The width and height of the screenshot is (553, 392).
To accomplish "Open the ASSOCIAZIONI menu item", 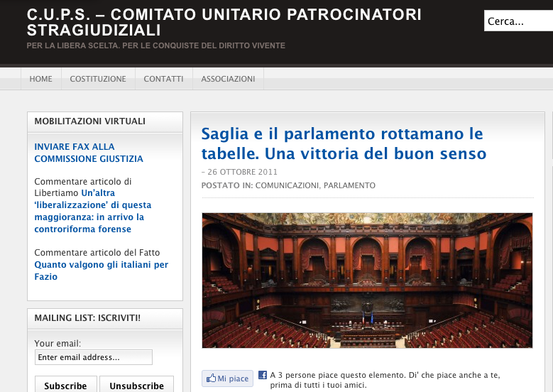I will point(228,79).
